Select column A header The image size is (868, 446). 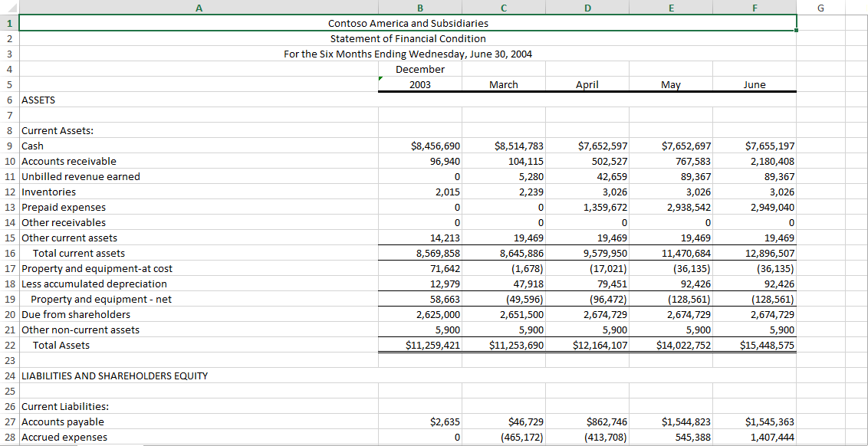tap(199, 7)
